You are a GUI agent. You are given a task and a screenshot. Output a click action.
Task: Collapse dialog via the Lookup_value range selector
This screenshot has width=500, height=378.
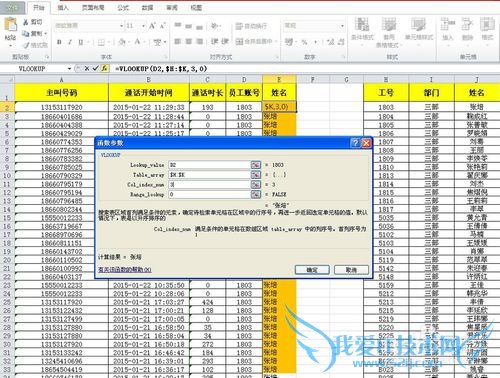pyautogui.click(x=256, y=165)
